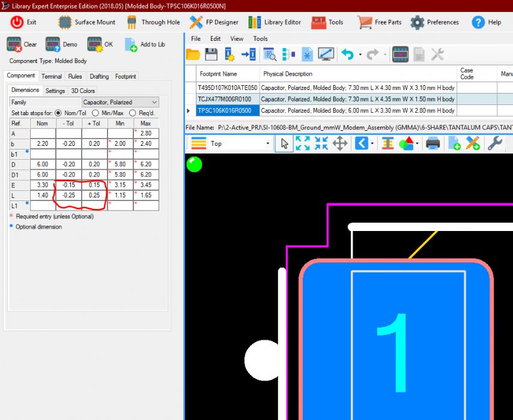Click the E nominal value field 3.30

(x=43, y=185)
